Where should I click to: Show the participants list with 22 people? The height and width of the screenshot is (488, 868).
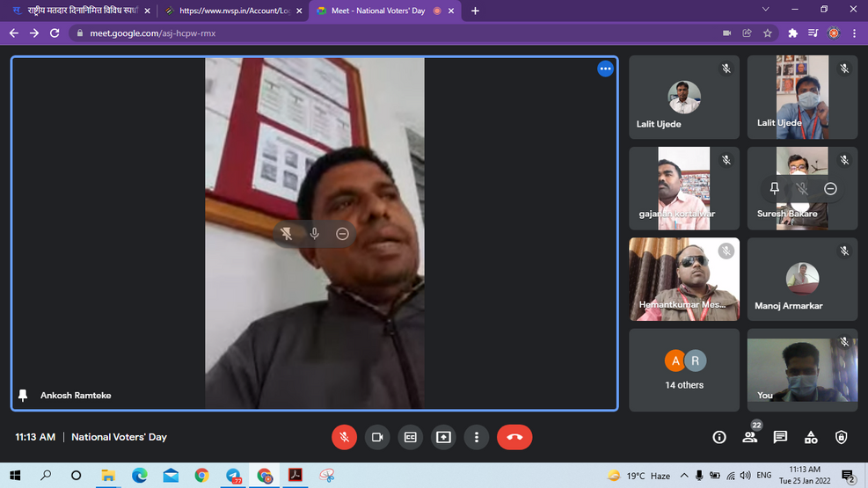pyautogui.click(x=749, y=437)
